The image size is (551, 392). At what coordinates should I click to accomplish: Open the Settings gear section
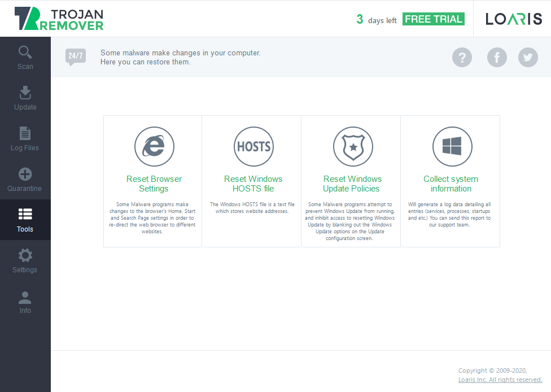tap(25, 261)
